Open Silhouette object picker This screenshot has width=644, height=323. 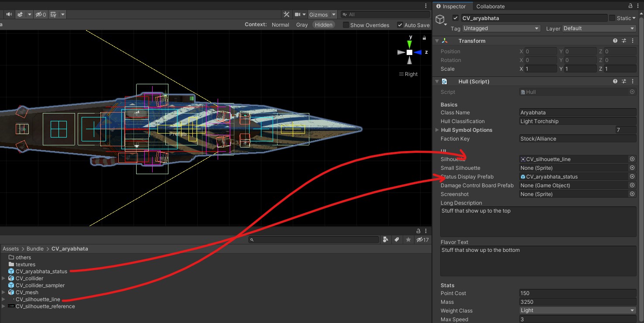pyautogui.click(x=632, y=159)
